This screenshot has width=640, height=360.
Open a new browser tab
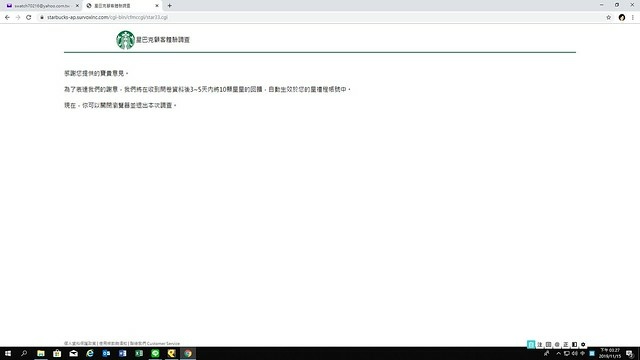coord(169,6)
